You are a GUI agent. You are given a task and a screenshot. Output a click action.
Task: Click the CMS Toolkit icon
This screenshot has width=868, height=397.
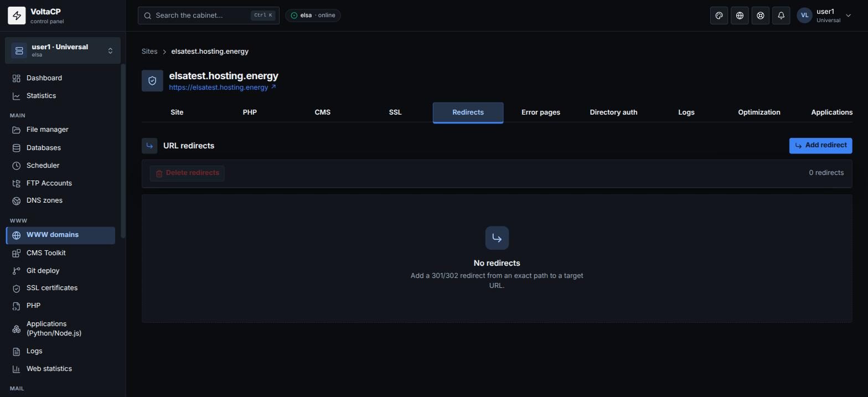point(17,253)
